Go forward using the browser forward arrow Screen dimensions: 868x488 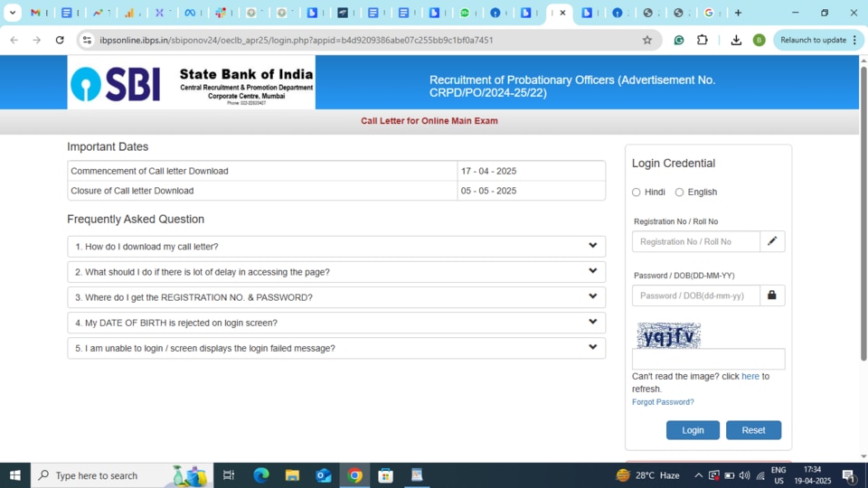coord(36,40)
